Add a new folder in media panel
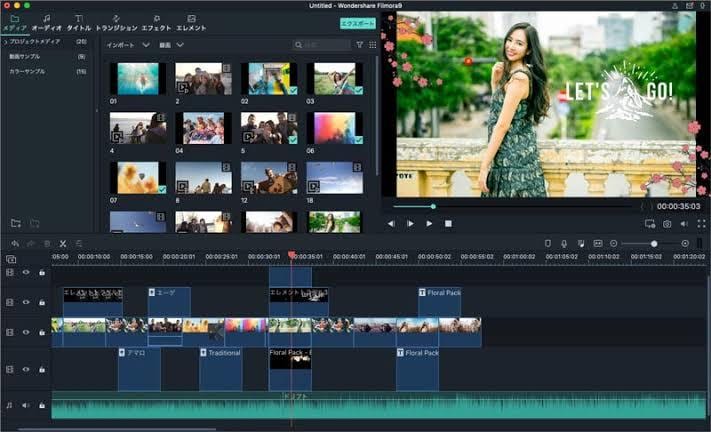Screen dimensions: 711x432 [16, 223]
